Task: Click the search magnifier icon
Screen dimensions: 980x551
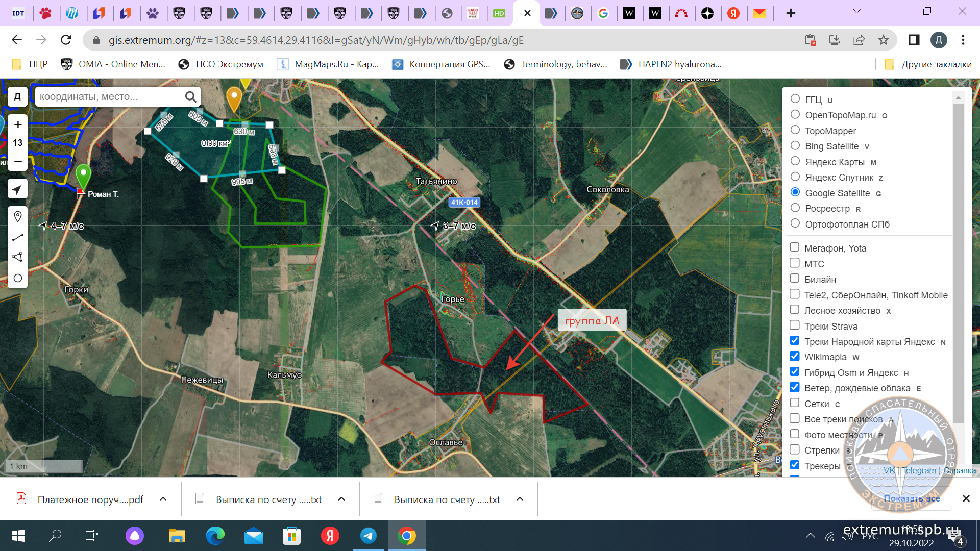Action: (190, 96)
